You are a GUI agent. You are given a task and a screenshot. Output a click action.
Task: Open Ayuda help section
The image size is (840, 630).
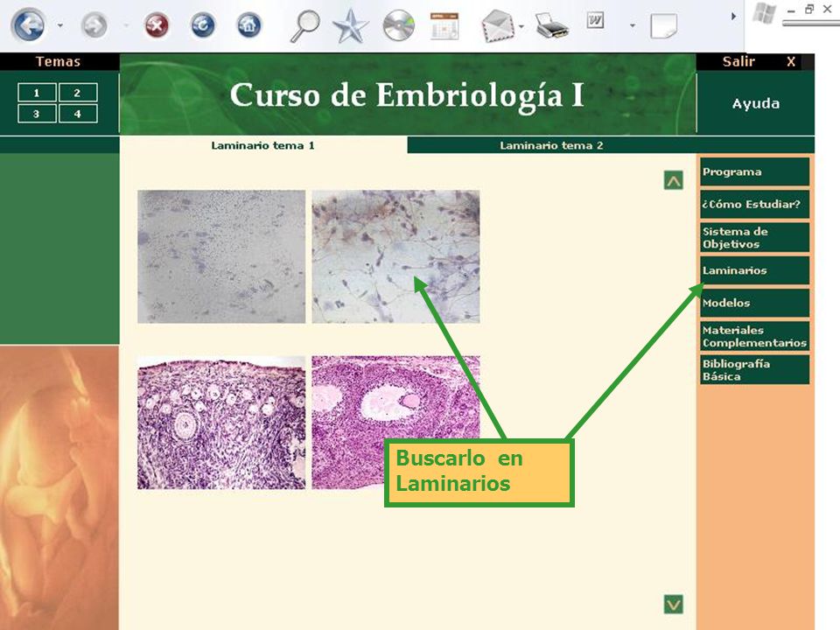point(756,103)
